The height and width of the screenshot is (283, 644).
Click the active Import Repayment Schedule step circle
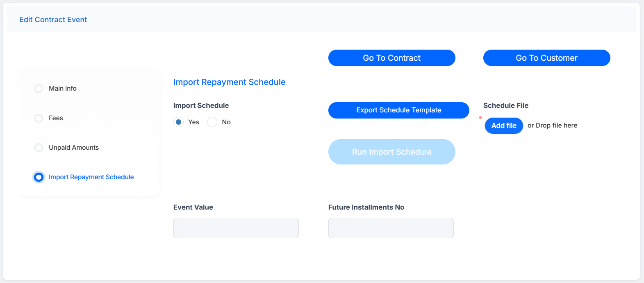point(39,177)
